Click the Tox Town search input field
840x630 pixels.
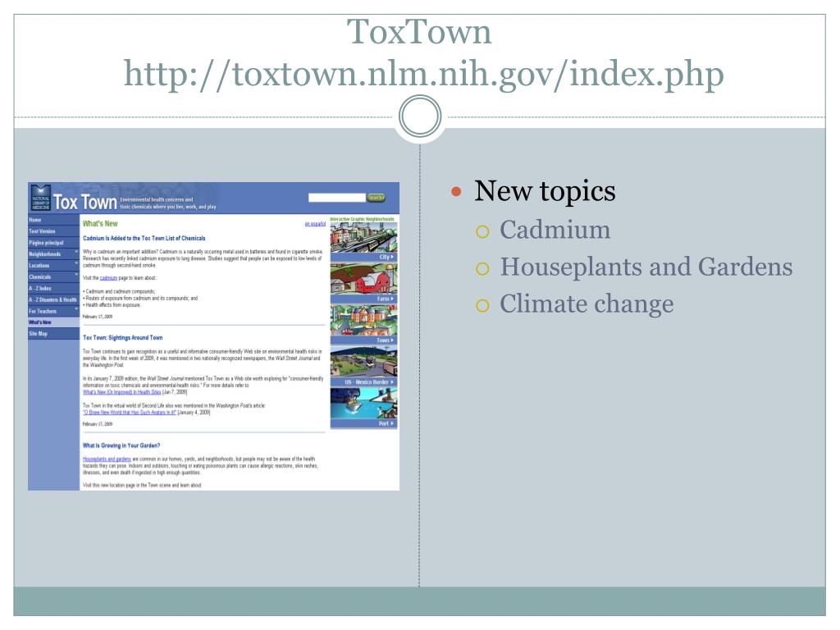tap(337, 198)
